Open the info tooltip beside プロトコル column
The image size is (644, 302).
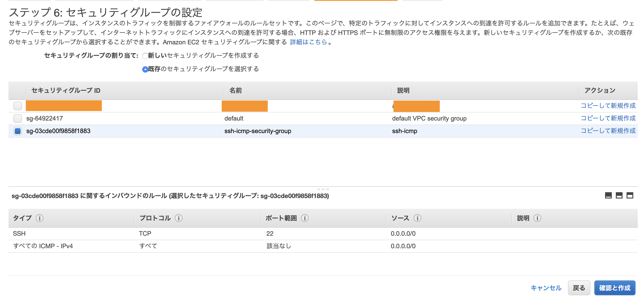[x=178, y=218]
